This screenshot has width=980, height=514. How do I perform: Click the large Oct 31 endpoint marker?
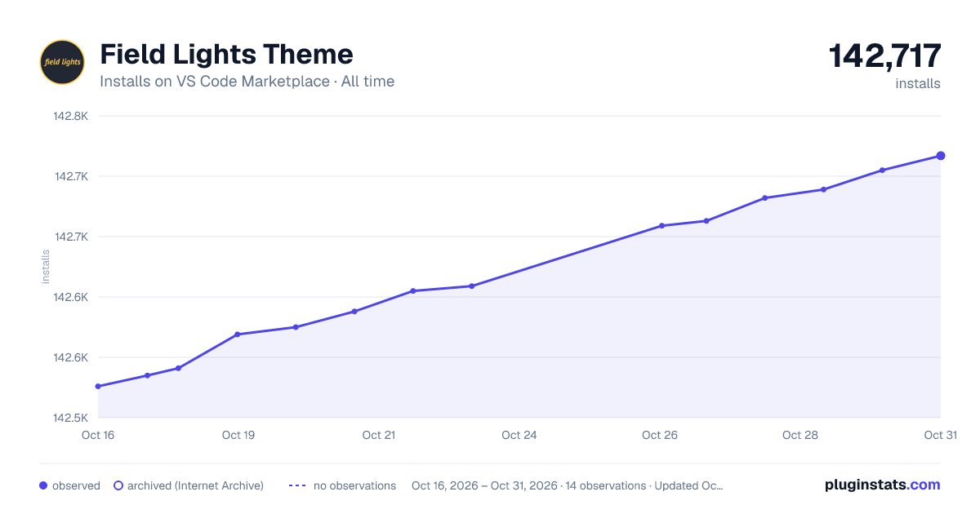(x=941, y=156)
